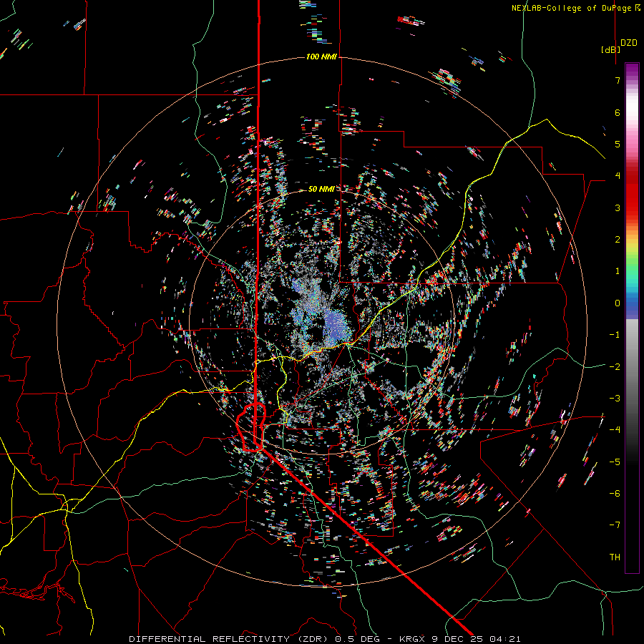Click the 3 value on the color scale
Viewport: 644px width, 644px height.
coord(618,208)
